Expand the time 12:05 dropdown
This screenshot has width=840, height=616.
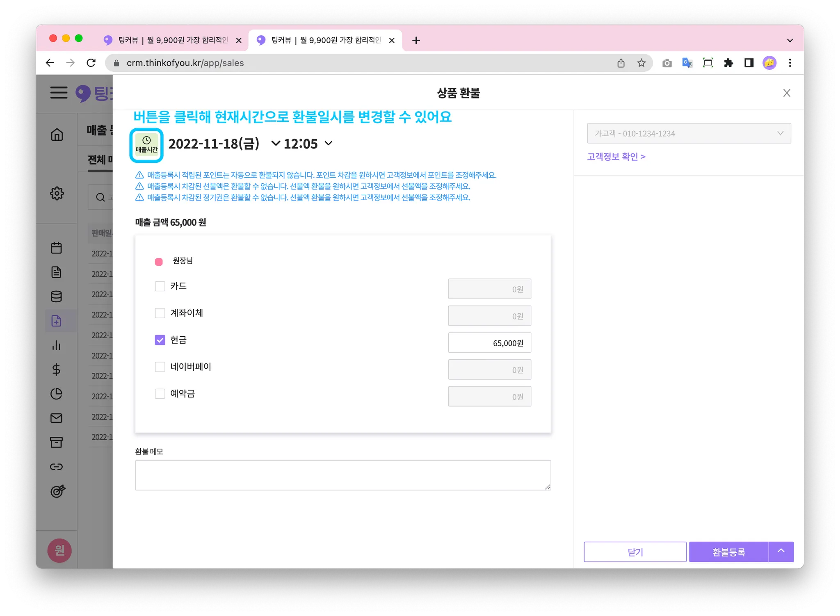[328, 144]
